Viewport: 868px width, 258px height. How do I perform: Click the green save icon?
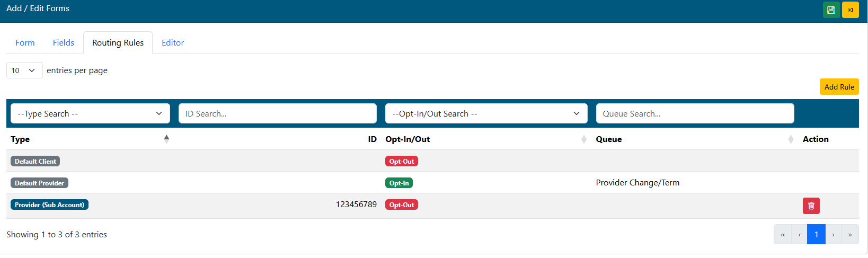(831, 10)
